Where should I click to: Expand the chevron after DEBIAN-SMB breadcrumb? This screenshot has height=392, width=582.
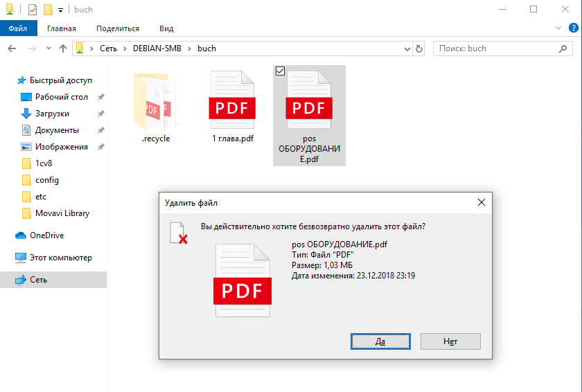(x=189, y=48)
